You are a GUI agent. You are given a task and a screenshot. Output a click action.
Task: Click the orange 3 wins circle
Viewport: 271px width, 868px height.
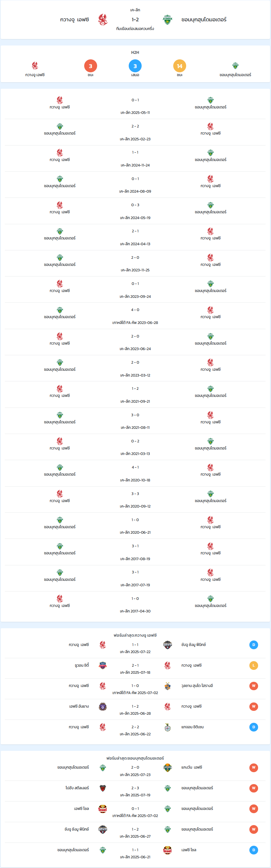91,66
